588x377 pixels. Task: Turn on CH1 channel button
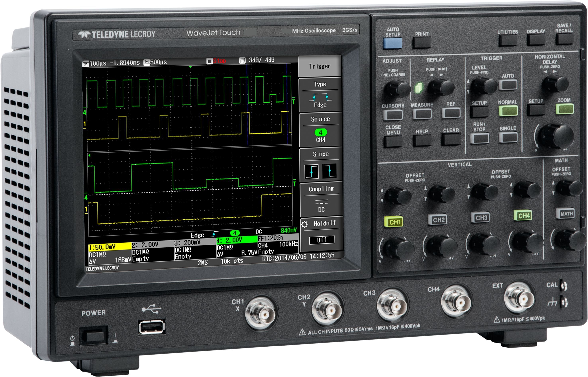(x=394, y=222)
